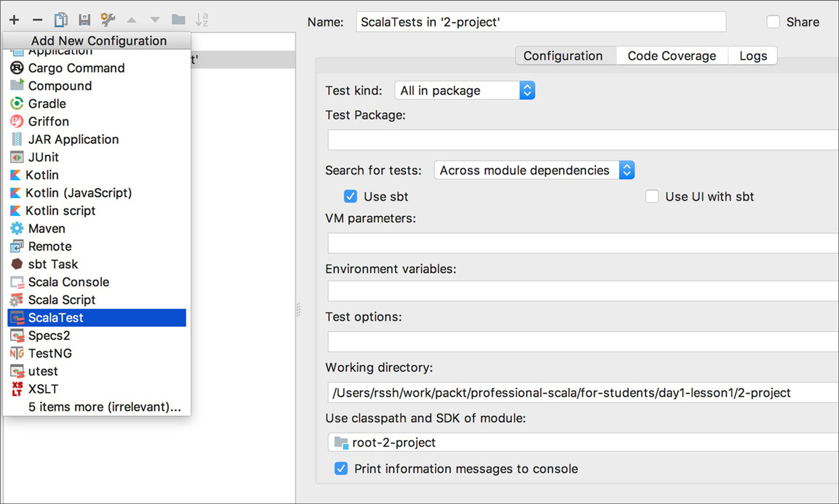Open the Search for tests dropdown
Viewport: 839px width, 504px height.
click(627, 170)
